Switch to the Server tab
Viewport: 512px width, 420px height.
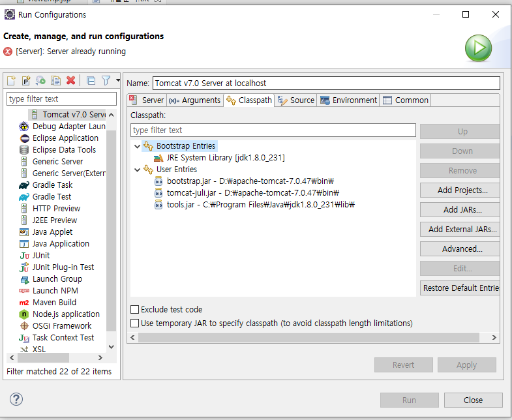tap(147, 100)
